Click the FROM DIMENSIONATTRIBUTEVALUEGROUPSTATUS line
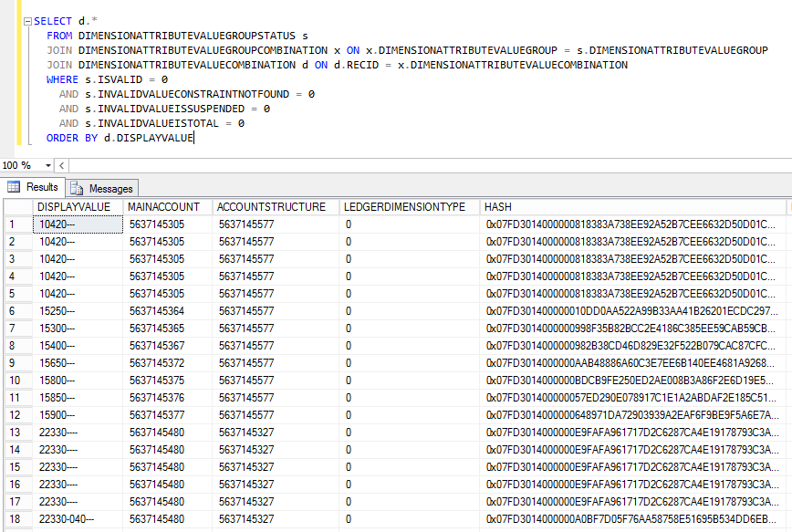Screen dimensions: 792x532 [x=177, y=36]
